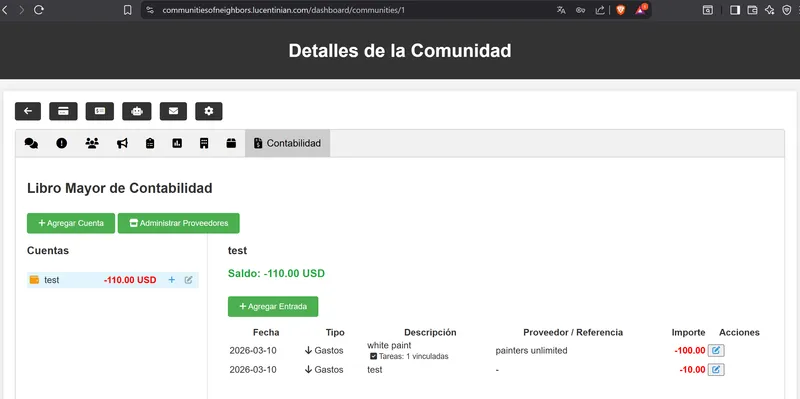Click the Fecha column header
The height and width of the screenshot is (399, 800).
coord(266,332)
